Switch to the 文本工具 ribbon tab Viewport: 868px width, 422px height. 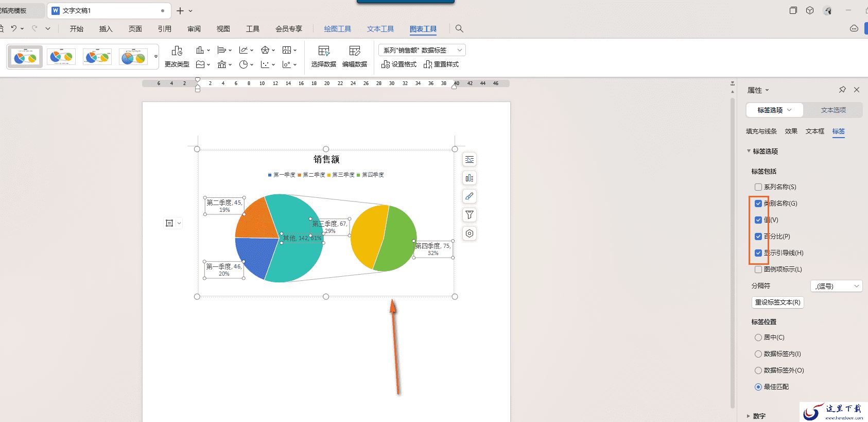click(380, 29)
